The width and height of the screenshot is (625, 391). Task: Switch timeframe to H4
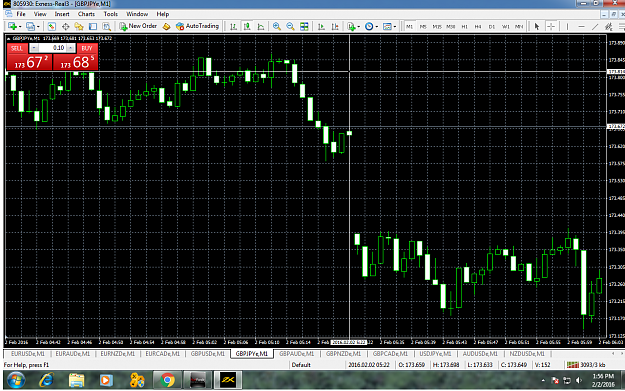tap(478, 27)
